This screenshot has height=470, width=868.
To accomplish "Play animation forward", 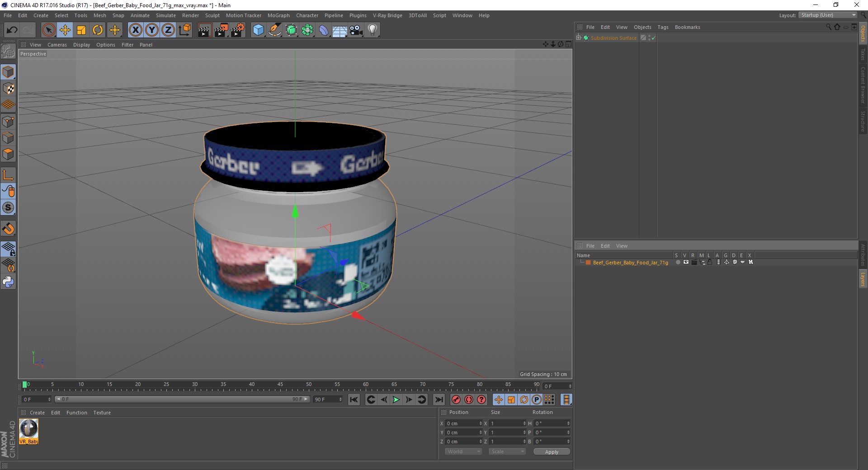I will coord(396,399).
